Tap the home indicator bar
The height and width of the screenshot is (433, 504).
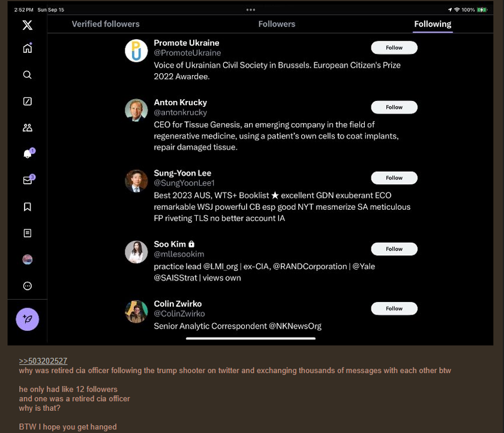click(251, 339)
